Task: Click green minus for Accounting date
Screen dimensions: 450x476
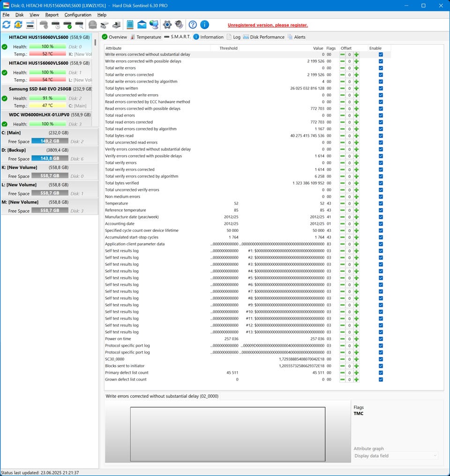Action: pos(343,224)
